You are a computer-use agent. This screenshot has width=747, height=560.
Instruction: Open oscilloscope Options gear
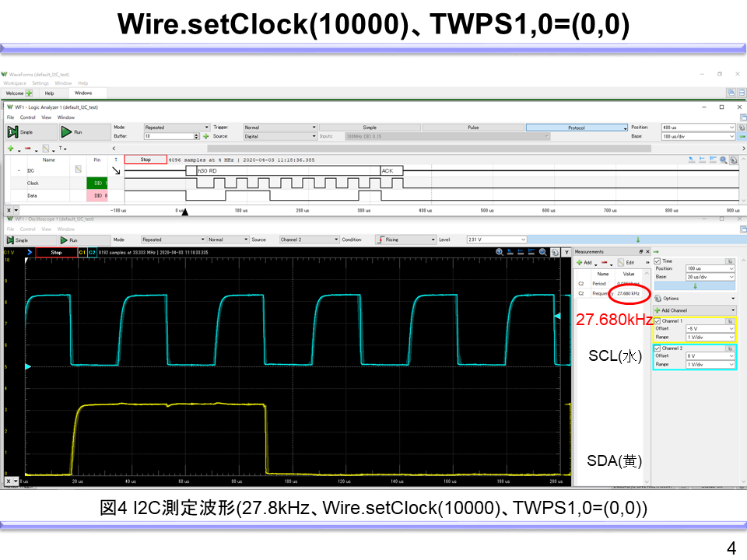(658, 298)
